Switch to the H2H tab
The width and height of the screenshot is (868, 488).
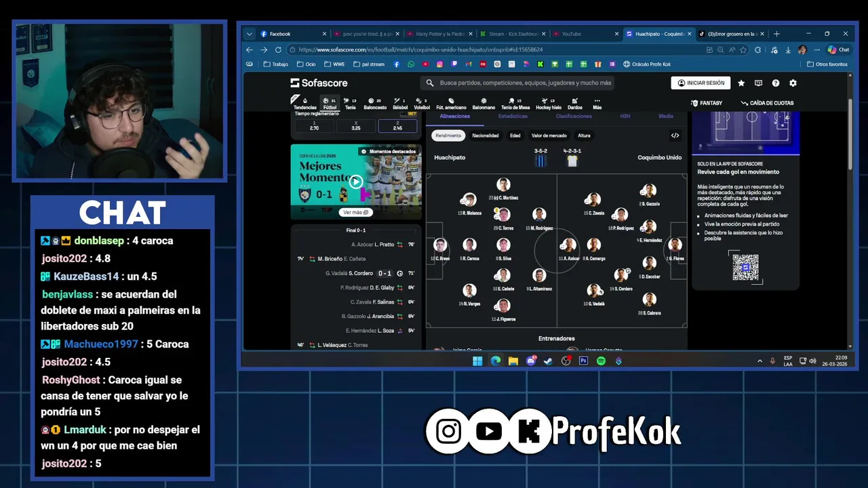[625, 117]
